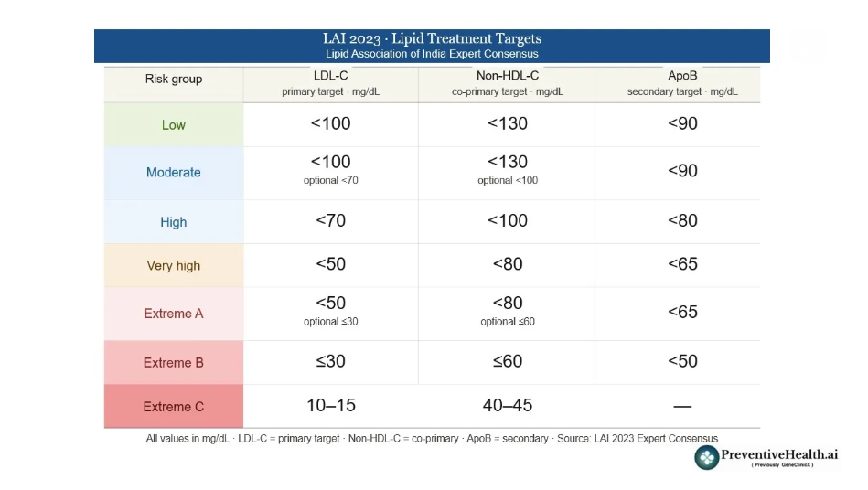The width and height of the screenshot is (868, 490).
Task: Click the PreventiveHealth.ai brand name text
Action: (780, 454)
